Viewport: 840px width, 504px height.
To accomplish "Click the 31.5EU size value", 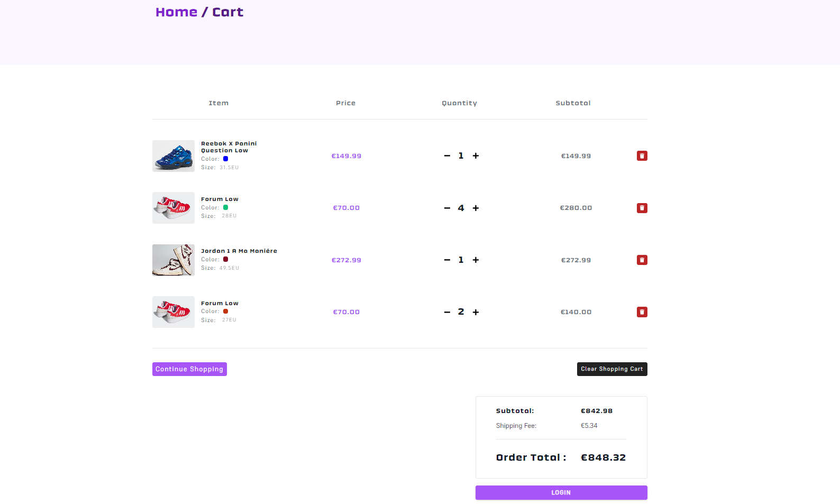I will pyautogui.click(x=229, y=168).
